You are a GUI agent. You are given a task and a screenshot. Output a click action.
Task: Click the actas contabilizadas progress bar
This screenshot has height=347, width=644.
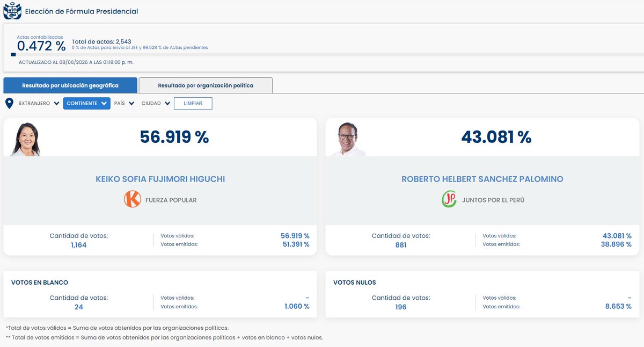pyautogui.click(x=328, y=54)
